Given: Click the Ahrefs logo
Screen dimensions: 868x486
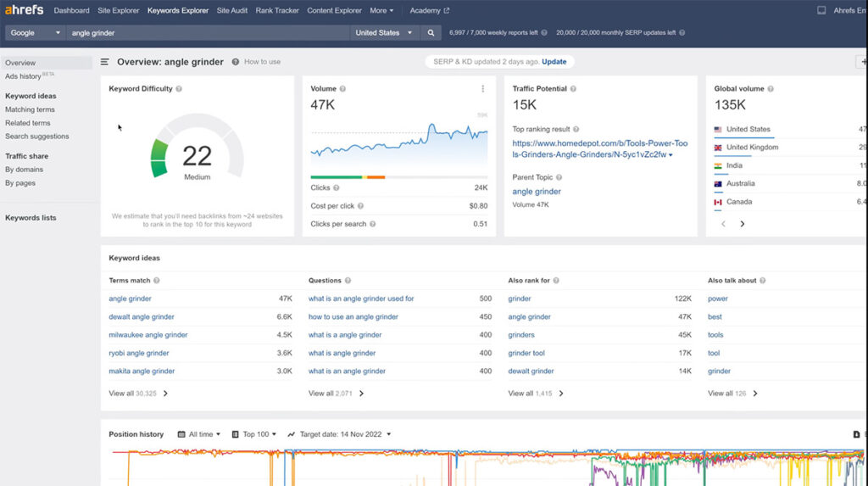Looking at the screenshot, I should [x=23, y=10].
